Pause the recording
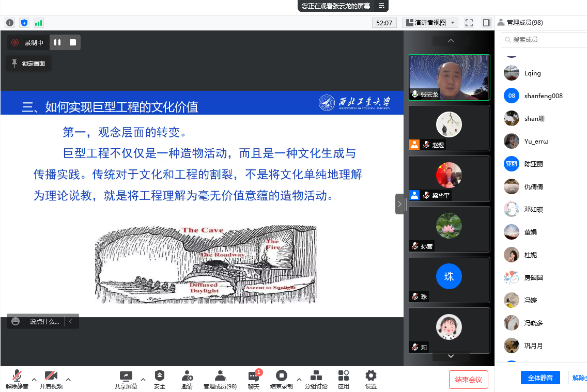Screen dimensions: 587x392 tap(57, 42)
